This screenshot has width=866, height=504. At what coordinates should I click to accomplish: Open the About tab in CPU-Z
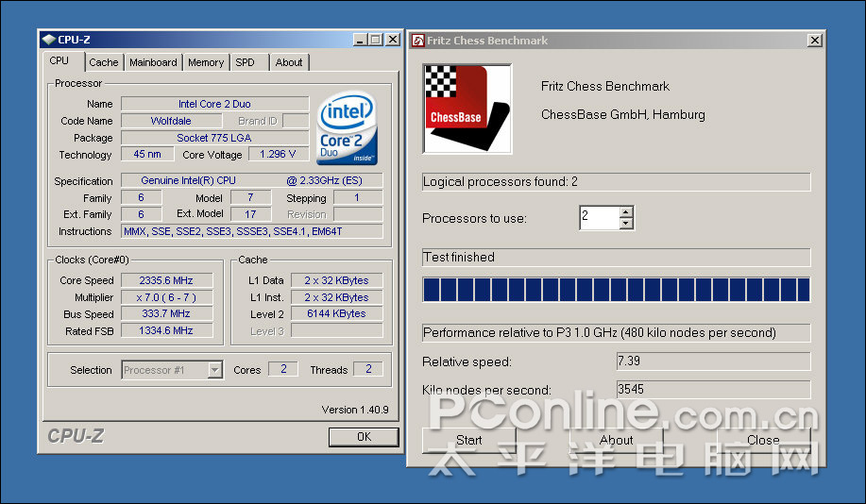click(x=288, y=62)
